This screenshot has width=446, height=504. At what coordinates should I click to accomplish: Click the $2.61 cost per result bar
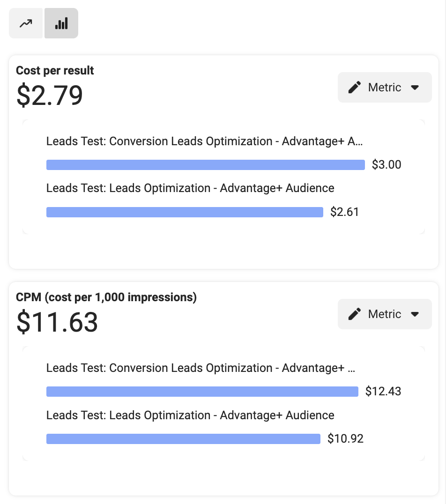click(x=185, y=212)
